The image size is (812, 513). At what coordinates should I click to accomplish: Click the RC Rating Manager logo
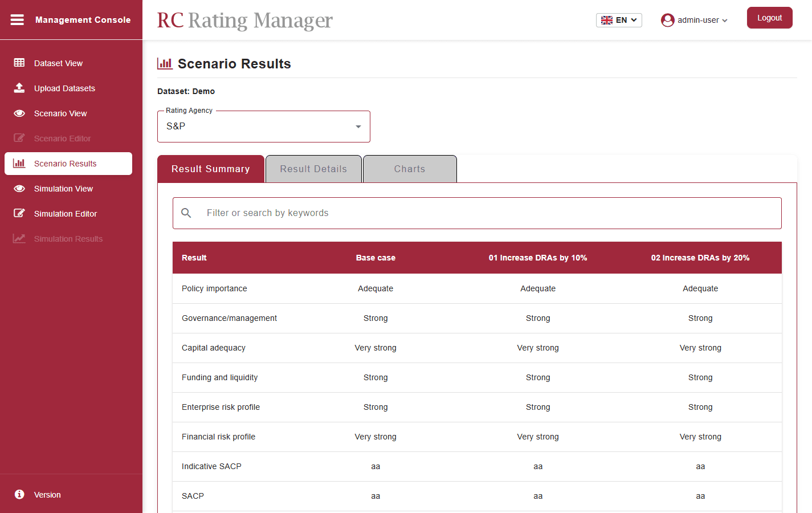pos(245,21)
